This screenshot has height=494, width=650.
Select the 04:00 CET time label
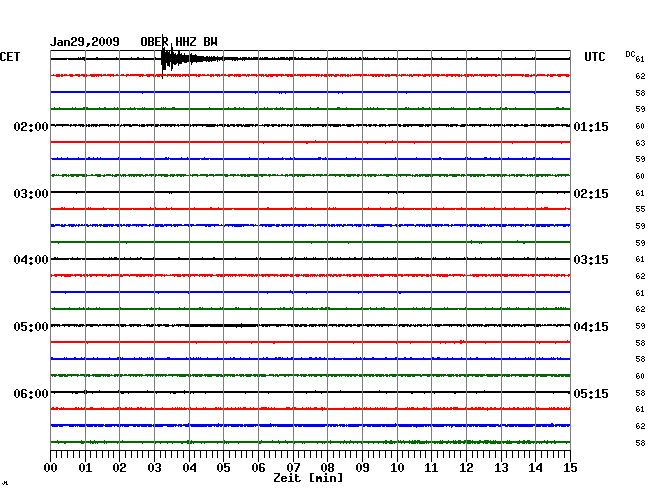[31, 260]
